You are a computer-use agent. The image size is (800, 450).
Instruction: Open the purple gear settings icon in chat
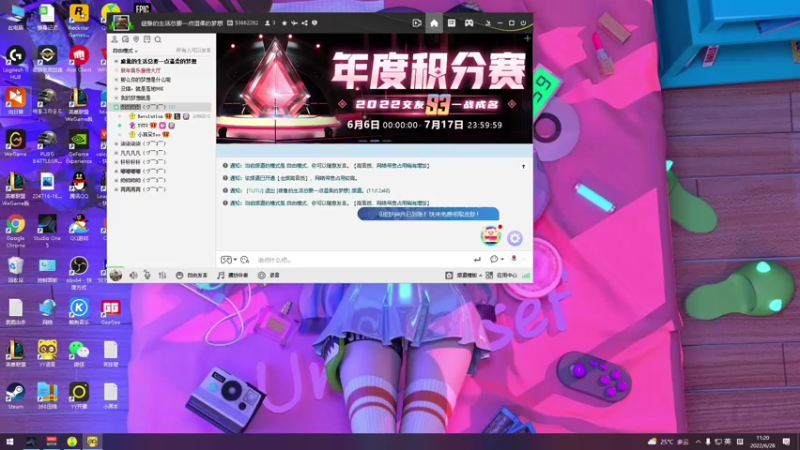tap(515, 238)
